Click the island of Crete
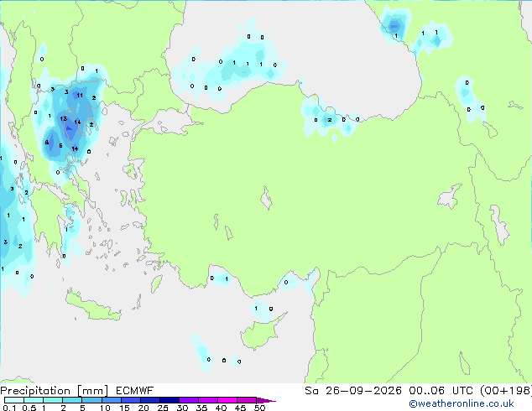532x411 pixels. click(93, 307)
